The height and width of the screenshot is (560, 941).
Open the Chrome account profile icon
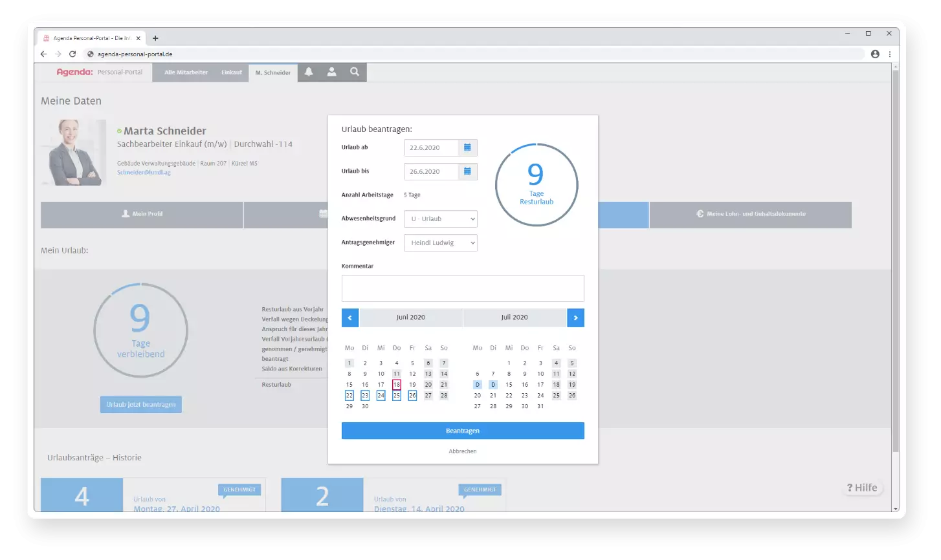875,54
